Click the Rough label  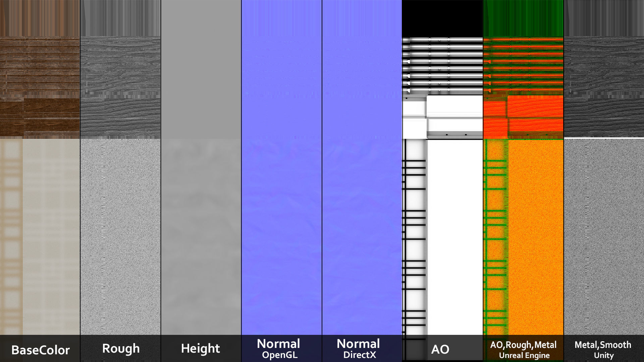pos(121,349)
